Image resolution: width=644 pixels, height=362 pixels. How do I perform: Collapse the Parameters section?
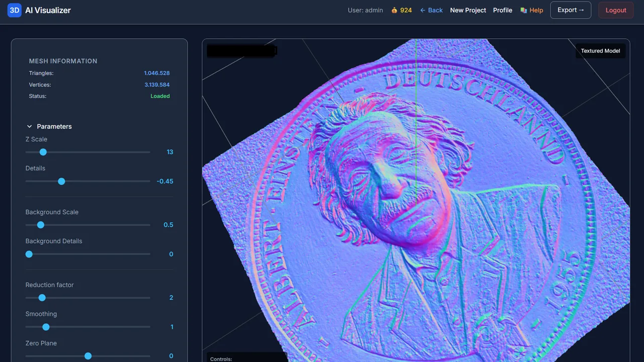[x=49, y=126]
